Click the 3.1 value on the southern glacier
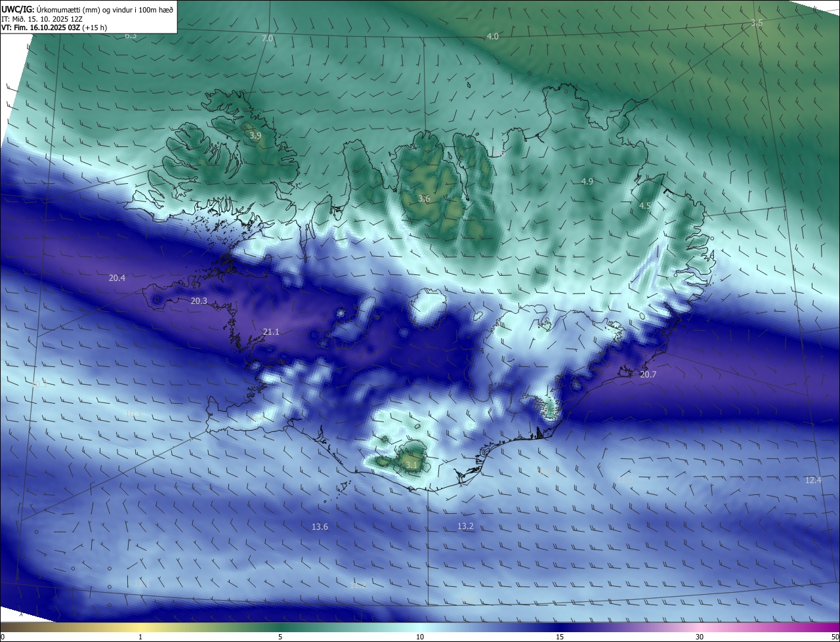Viewport: 840px width, 642px height. click(x=411, y=465)
